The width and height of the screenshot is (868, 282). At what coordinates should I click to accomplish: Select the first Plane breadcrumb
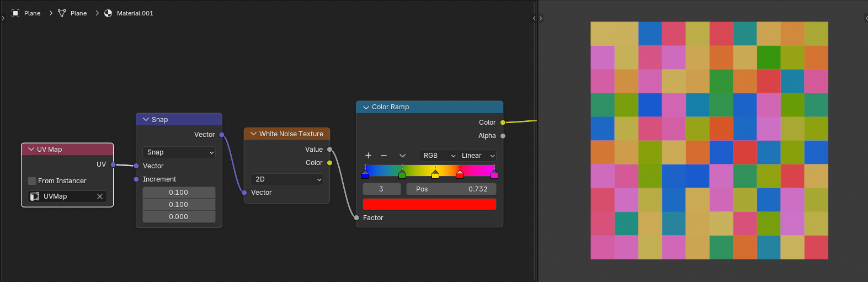coord(32,13)
